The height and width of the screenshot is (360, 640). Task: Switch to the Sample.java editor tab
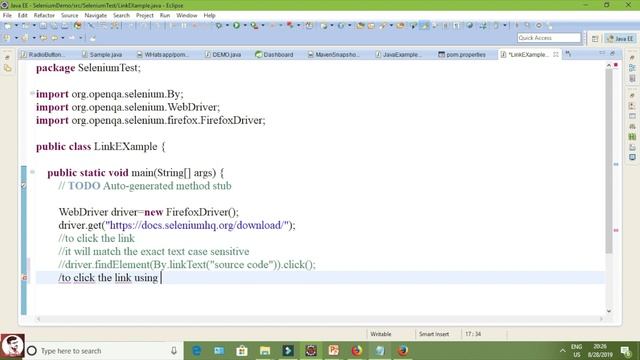102,54
